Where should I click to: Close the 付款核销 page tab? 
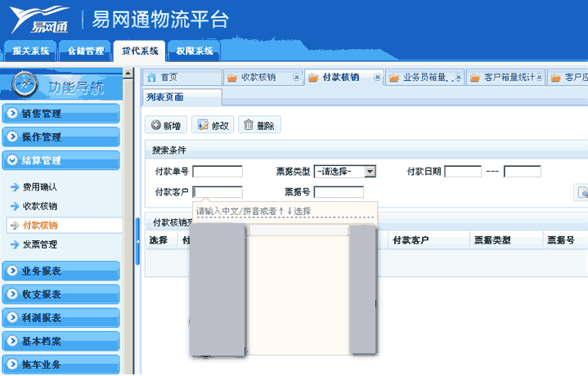coord(377,77)
